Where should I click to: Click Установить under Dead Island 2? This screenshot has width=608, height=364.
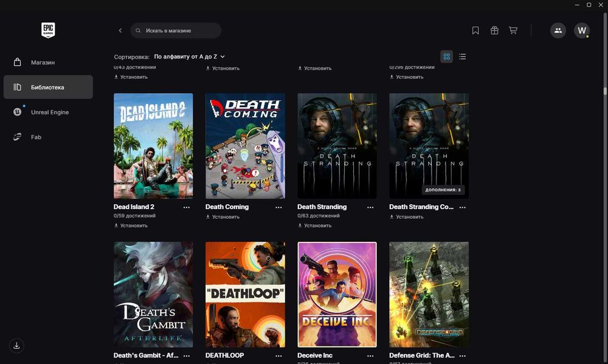pyautogui.click(x=131, y=225)
